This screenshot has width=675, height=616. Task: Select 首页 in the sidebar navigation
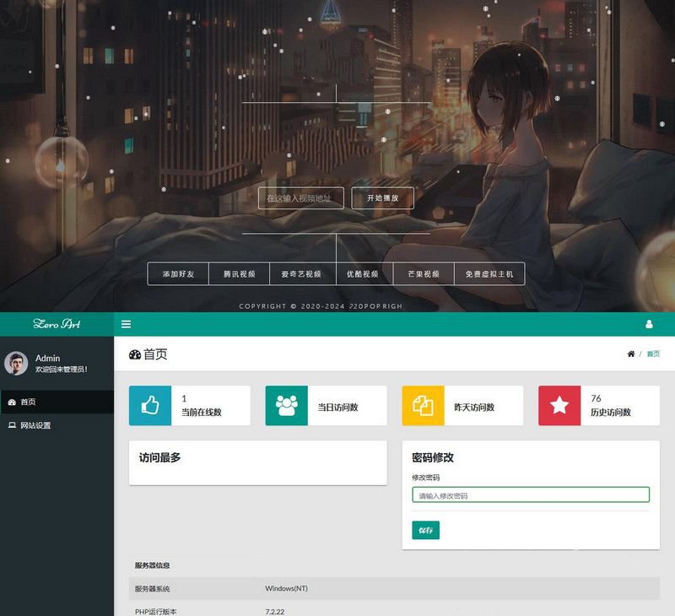pyautogui.click(x=30, y=402)
